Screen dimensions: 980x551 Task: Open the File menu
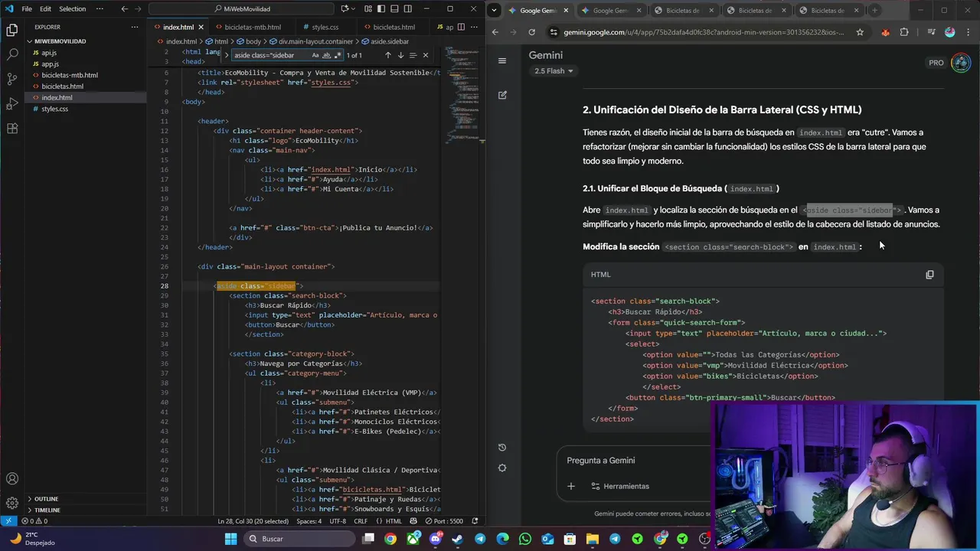[27, 9]
